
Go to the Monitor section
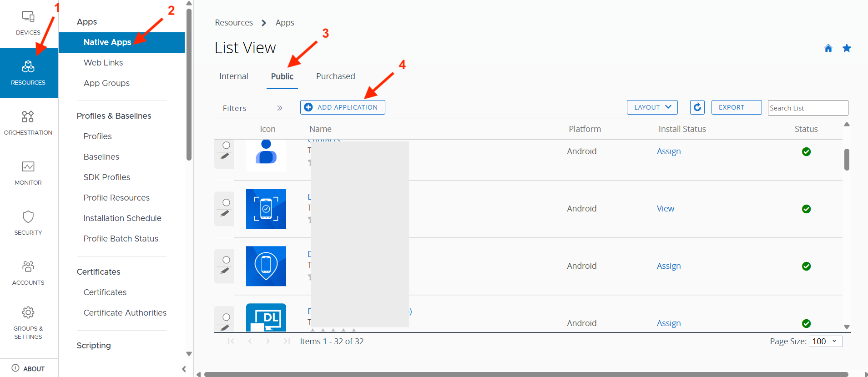click(x=28, y=173)
